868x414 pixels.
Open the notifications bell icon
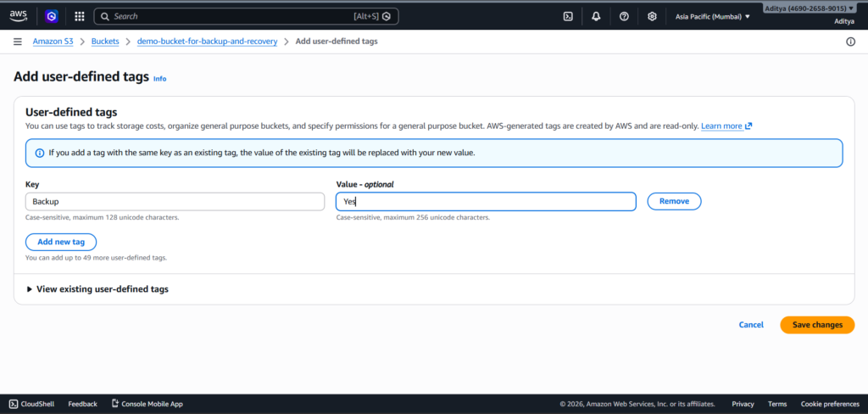[596, 16]
